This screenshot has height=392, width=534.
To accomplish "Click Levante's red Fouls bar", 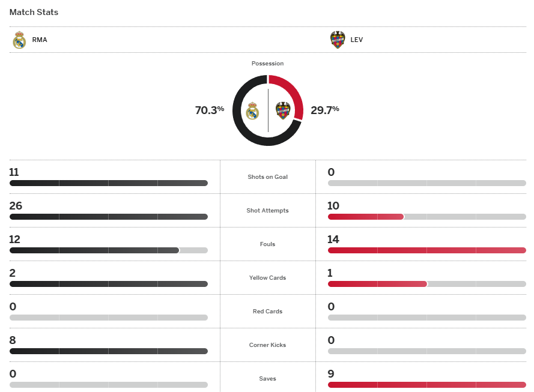I will click(x=426, y=250).
